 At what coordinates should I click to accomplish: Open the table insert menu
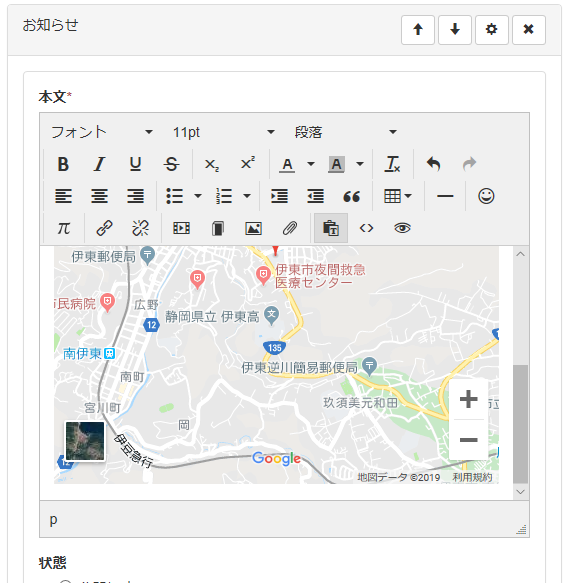(x=397, y=196)
